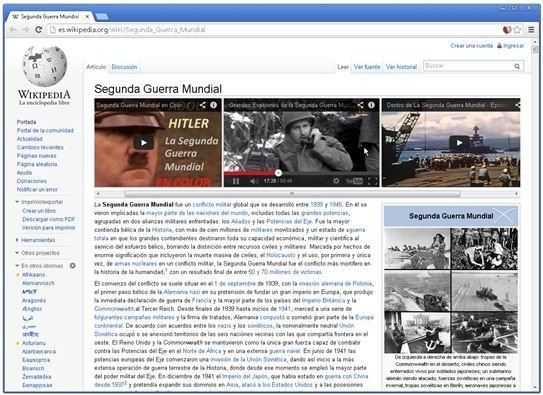Click the red extension icon in the address bar

(x=507, y=30)
